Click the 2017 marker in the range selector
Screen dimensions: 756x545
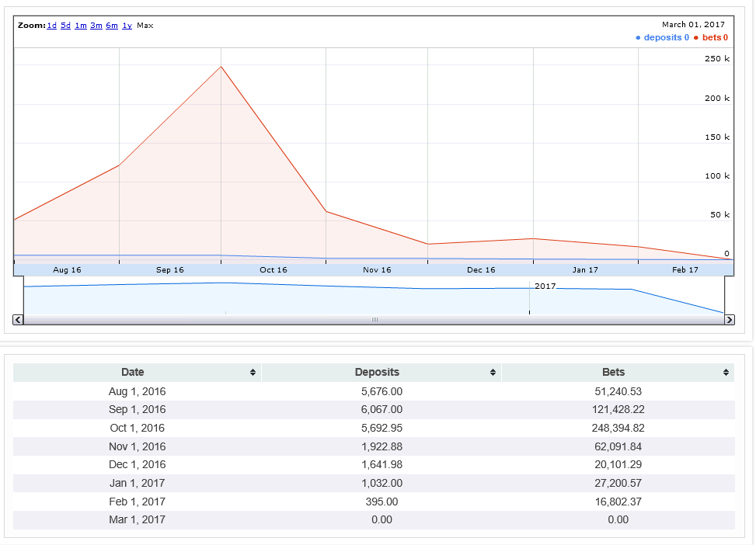coord(545,286)
